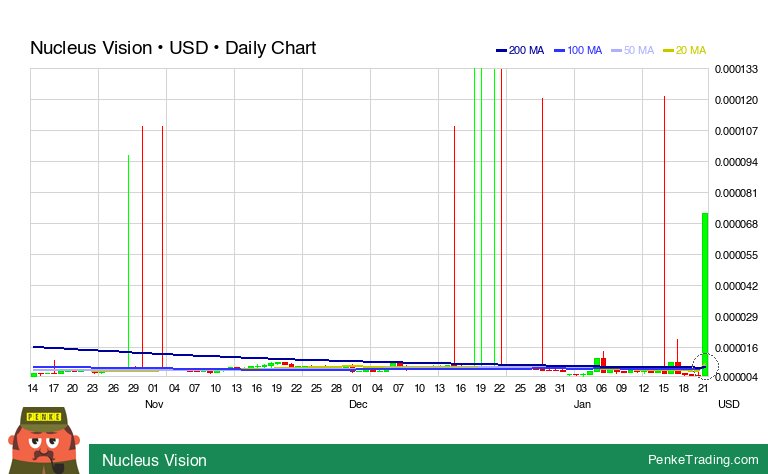This screenshot has width=768, height=474.
Task: Click the 0.000004 price axis label
Action: pos(736,377)
